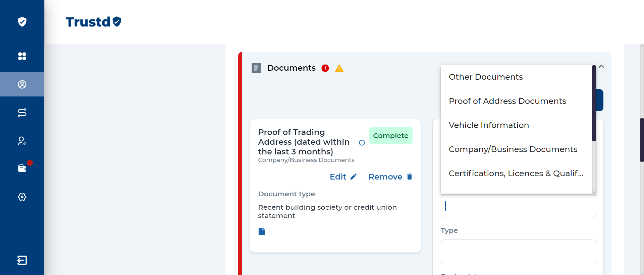Viewport: 644px width, 275px height.
Task: Open the dashboard grid icon
Action: 22,56
